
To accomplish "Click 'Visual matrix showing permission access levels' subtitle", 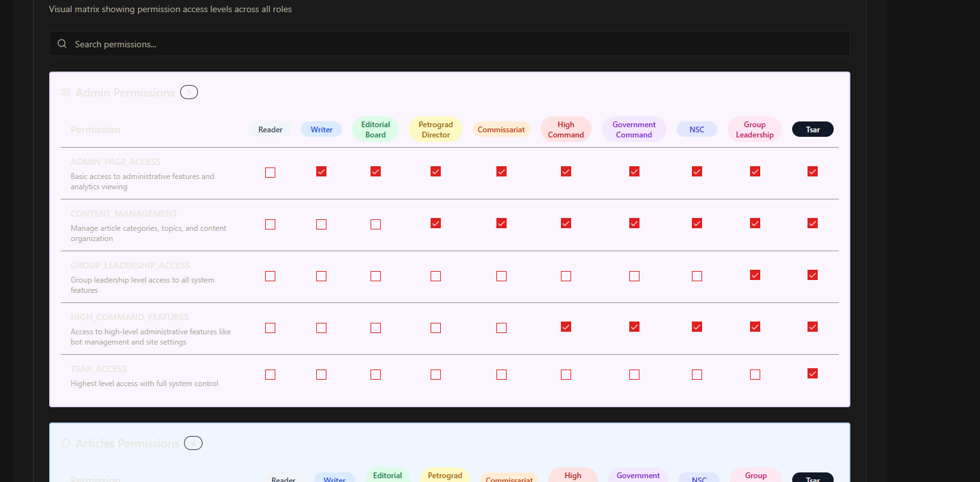I will 171,9.
